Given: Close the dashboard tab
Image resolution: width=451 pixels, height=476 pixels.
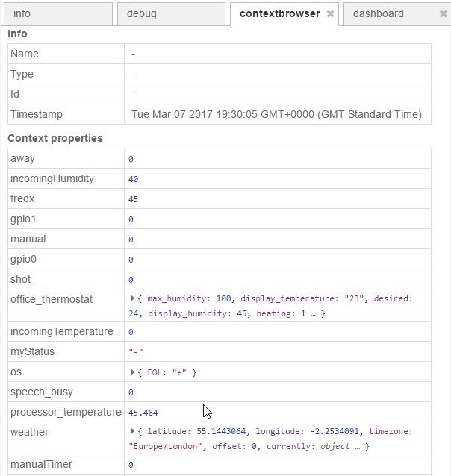Looking at the screenshot, I should pos(444,14).
